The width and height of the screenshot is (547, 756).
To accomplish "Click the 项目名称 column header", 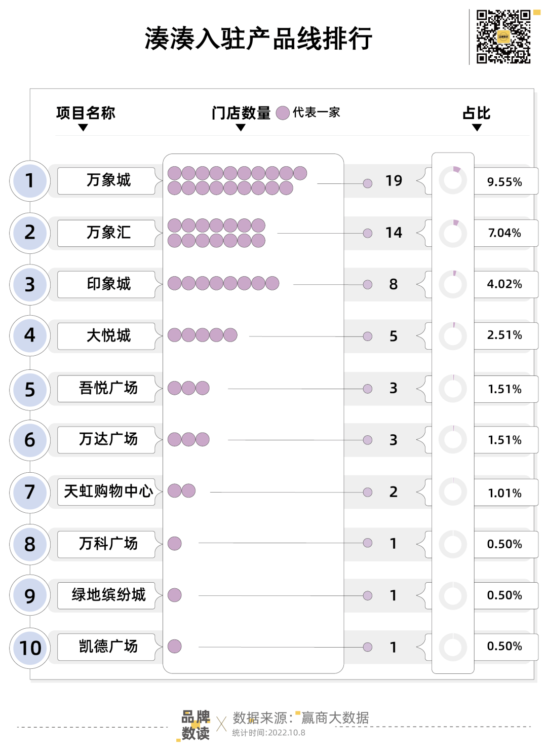I will tap(86, 112).
